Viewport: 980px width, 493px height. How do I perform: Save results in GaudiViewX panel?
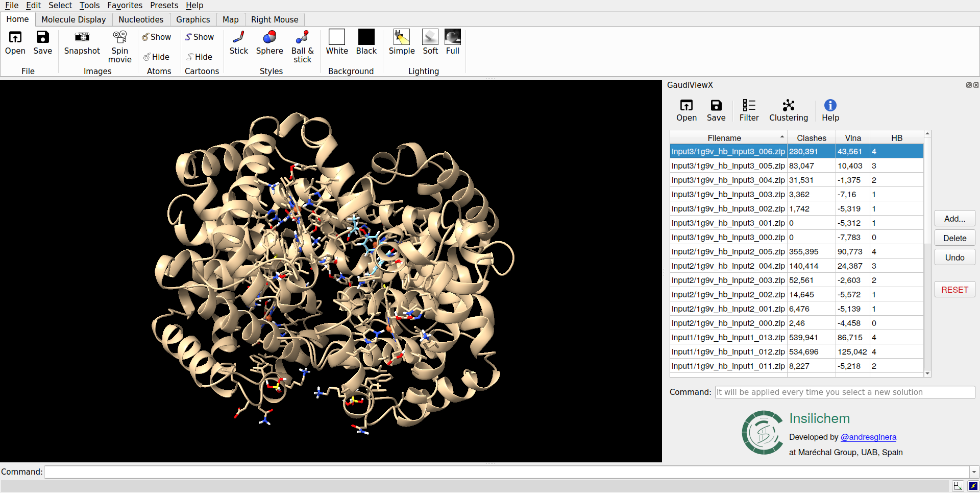716,110
